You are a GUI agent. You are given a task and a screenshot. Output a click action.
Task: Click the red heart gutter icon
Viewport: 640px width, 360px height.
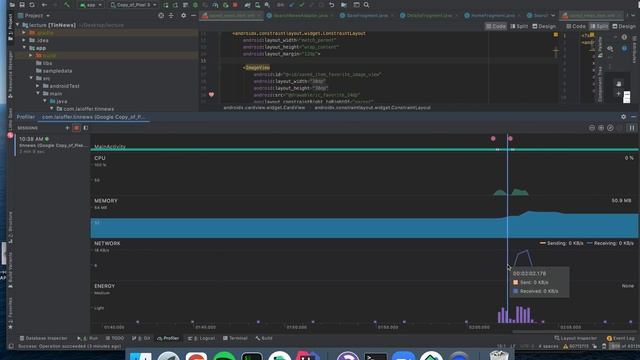tap(211, 94)
